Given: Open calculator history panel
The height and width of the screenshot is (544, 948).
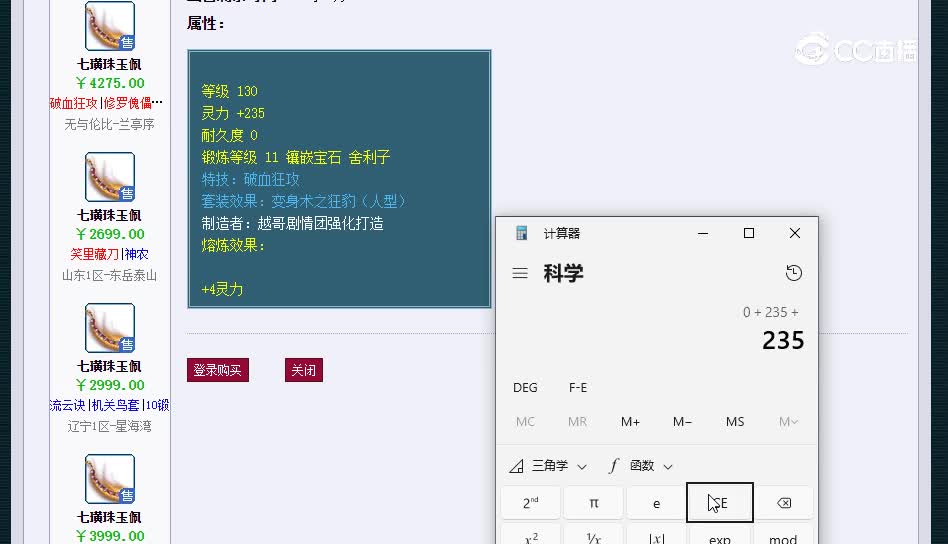Looking at the screenshot, I should pyautogui.click(x=794, y=273).
